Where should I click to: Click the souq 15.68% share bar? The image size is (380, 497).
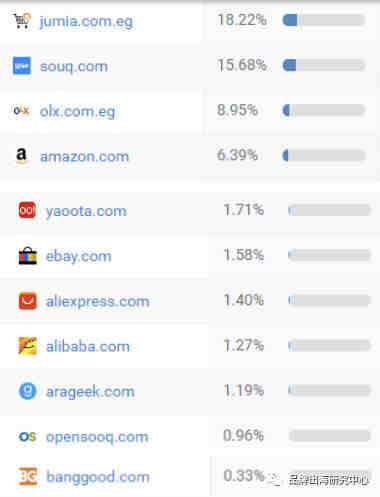click(x=324, y=65)
